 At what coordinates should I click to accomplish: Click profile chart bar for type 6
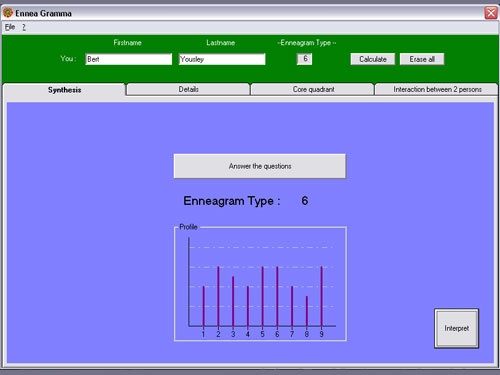[x=277, y=296]
